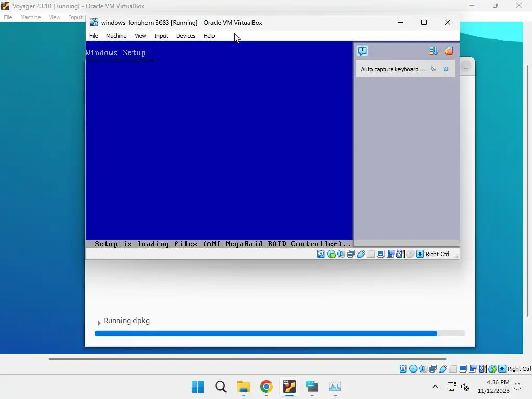
Task: Click USB indicator in Voyager status bar
Action: tap(443, 369)
